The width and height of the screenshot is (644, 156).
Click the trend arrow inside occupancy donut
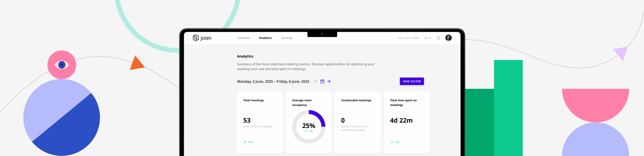pos(306,131)
